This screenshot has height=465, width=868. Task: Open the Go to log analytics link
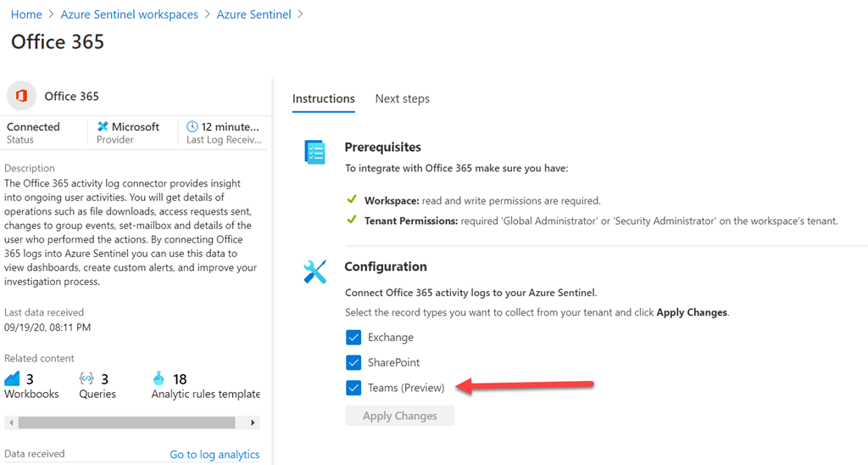coord(214,455)
